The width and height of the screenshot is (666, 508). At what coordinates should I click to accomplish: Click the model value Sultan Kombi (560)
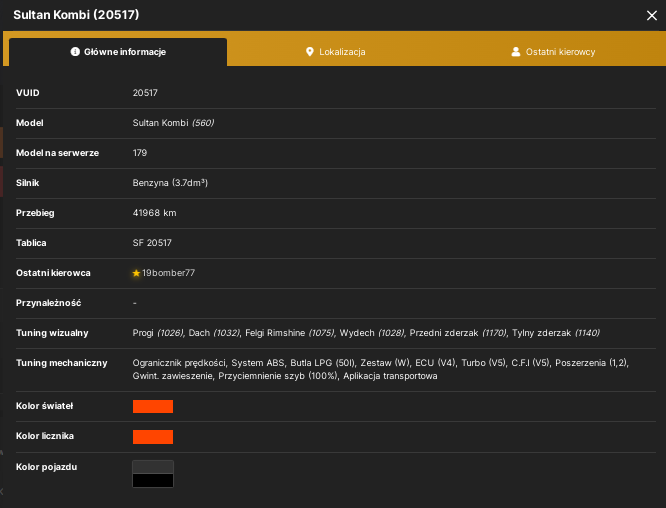[x=173, y=123]
